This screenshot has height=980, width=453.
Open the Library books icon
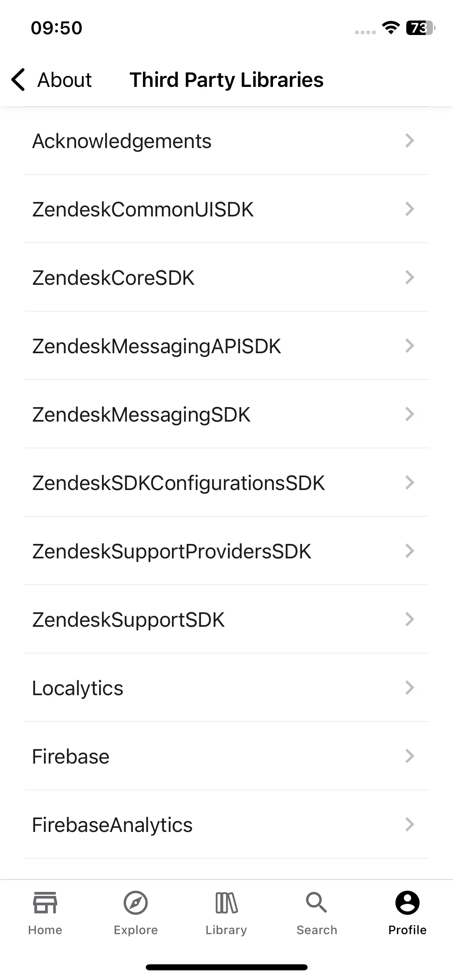coord(226,902)
